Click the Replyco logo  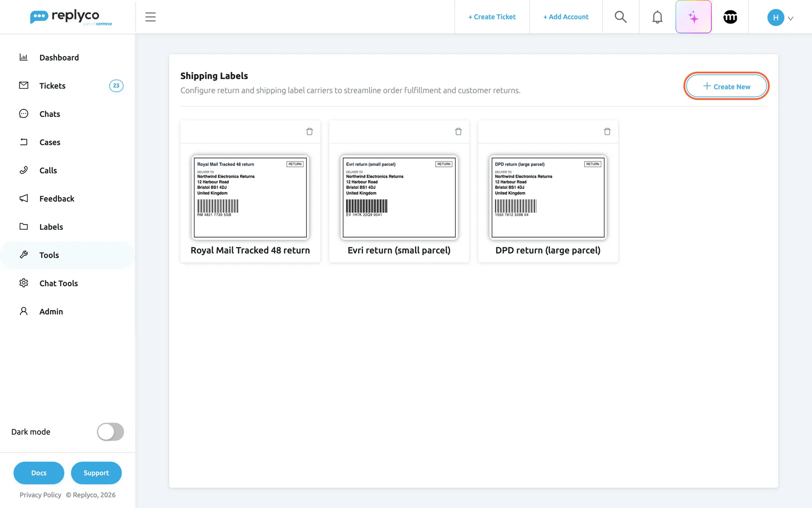[x=71, y=17]
